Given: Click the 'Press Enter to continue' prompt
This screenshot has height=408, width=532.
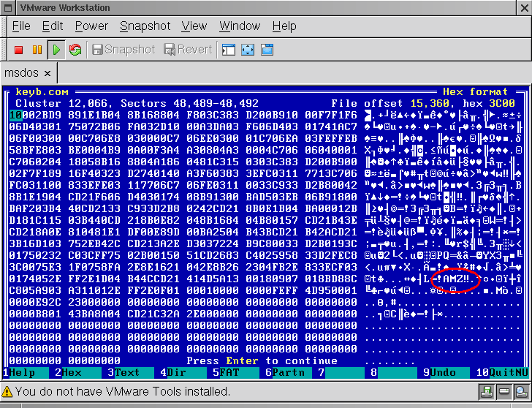Looking at the screenshot, I should pos(262,360).
